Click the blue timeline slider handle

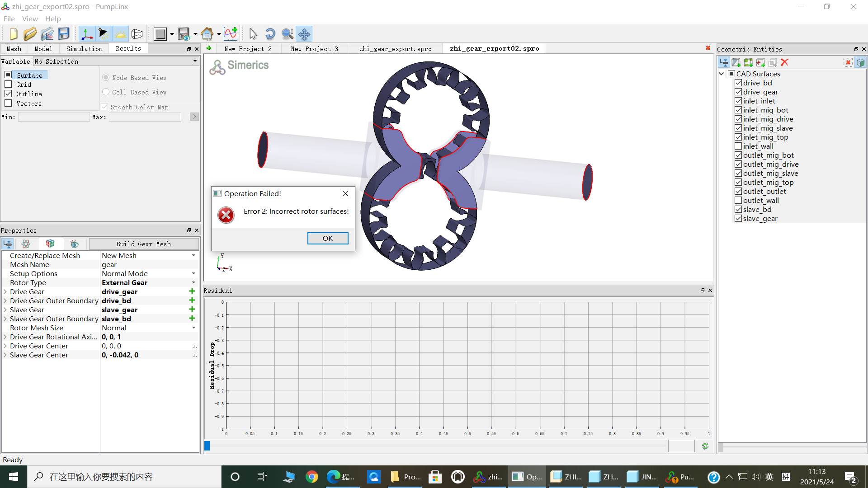click(x=207, y=446)
